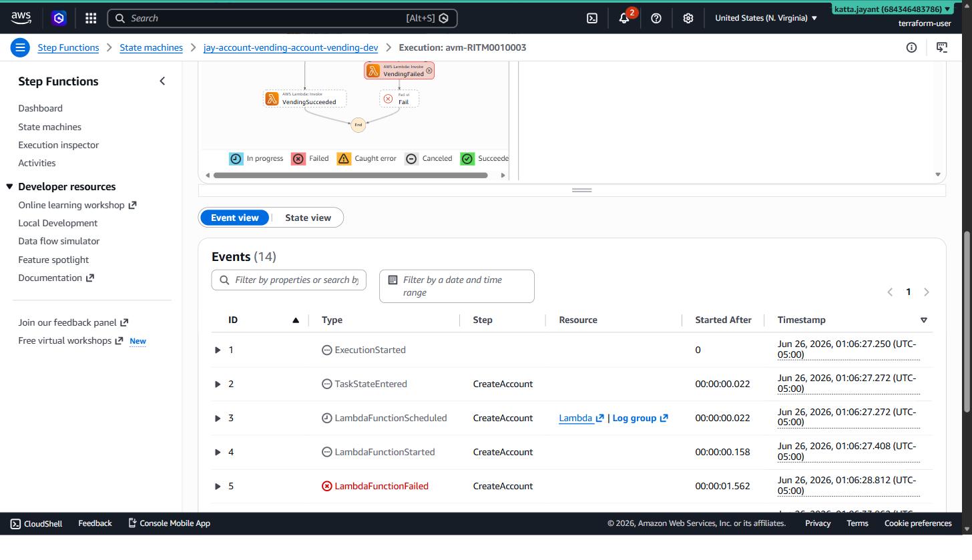Collapse the Step Functions sidebar
The height and width of the screenshot is (560, 972).
(162, 81)
